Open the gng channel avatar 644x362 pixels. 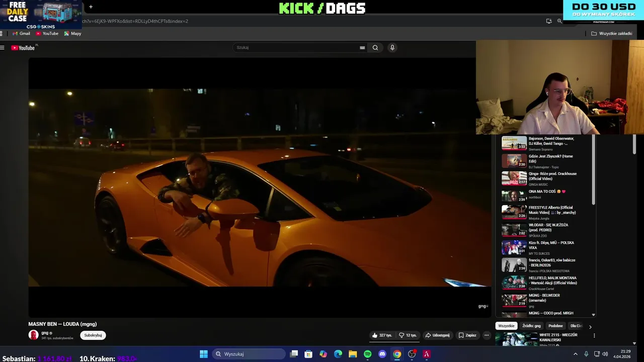click(x=33, y=335)
